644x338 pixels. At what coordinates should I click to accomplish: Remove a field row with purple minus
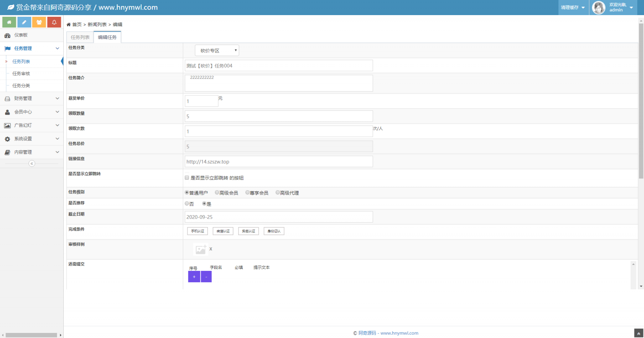[x=206, y=277]
